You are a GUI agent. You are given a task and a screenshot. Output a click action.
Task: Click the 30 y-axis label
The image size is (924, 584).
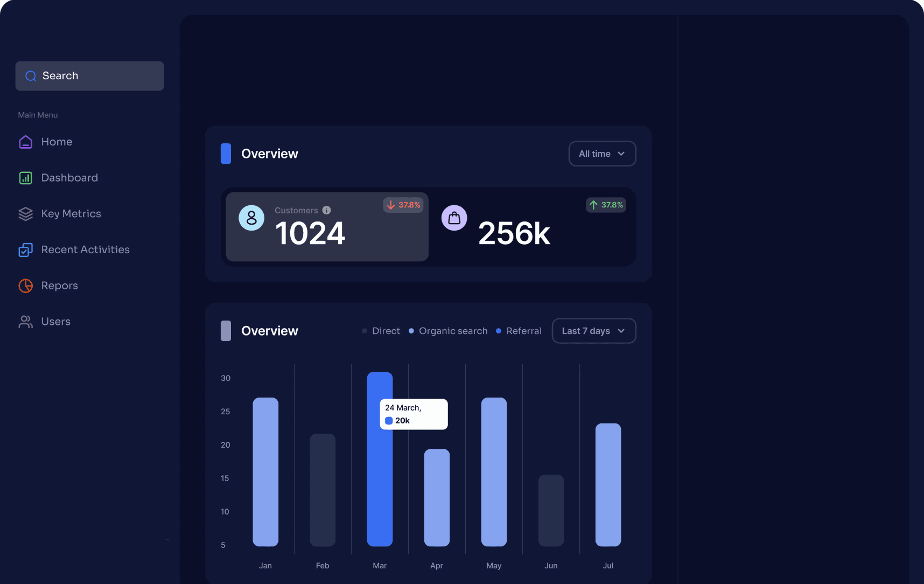coord(226,378)
